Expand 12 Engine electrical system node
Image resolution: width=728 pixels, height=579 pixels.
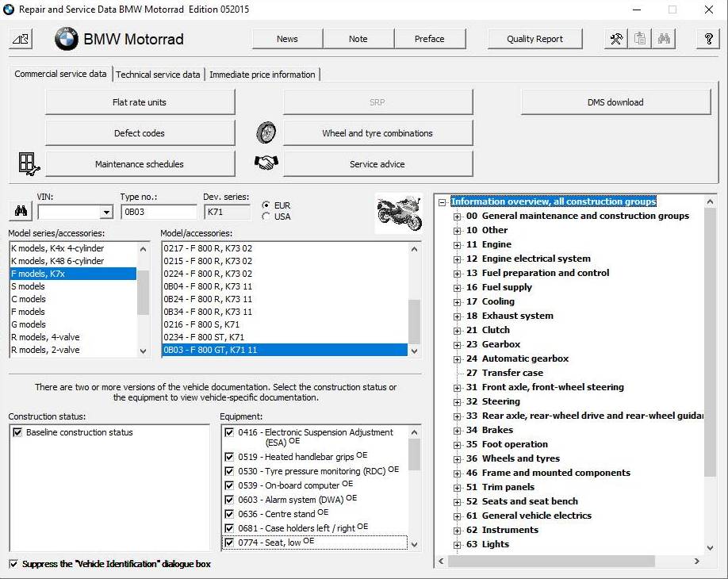(x=458, y=259)
